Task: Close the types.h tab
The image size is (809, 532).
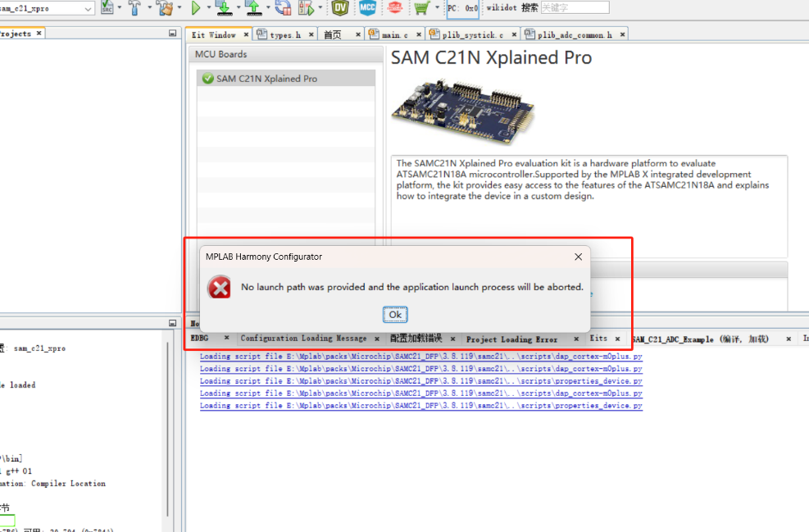Action: click(x=311, y=34)
